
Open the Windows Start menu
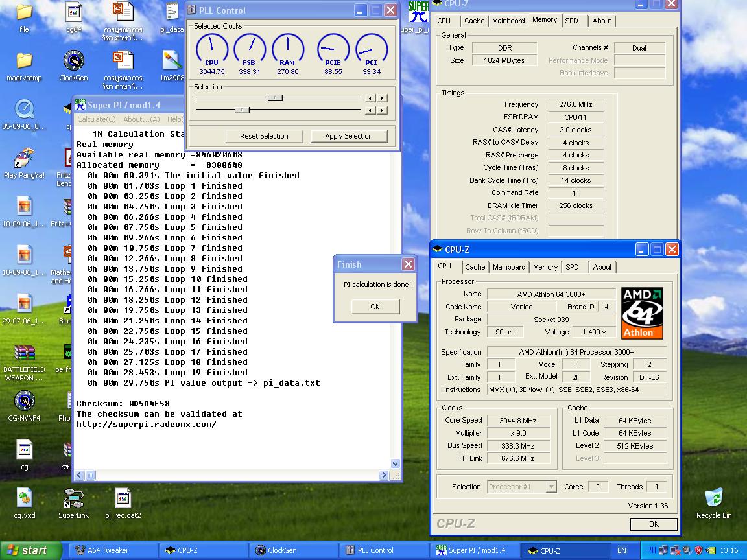coord(27,550)
